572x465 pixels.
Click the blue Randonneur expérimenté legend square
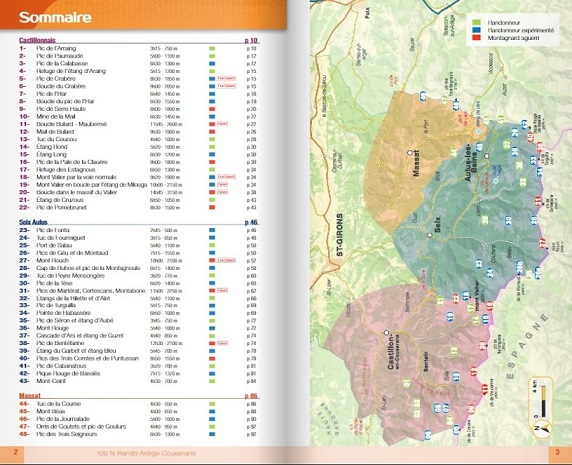[x=475, y=30]
